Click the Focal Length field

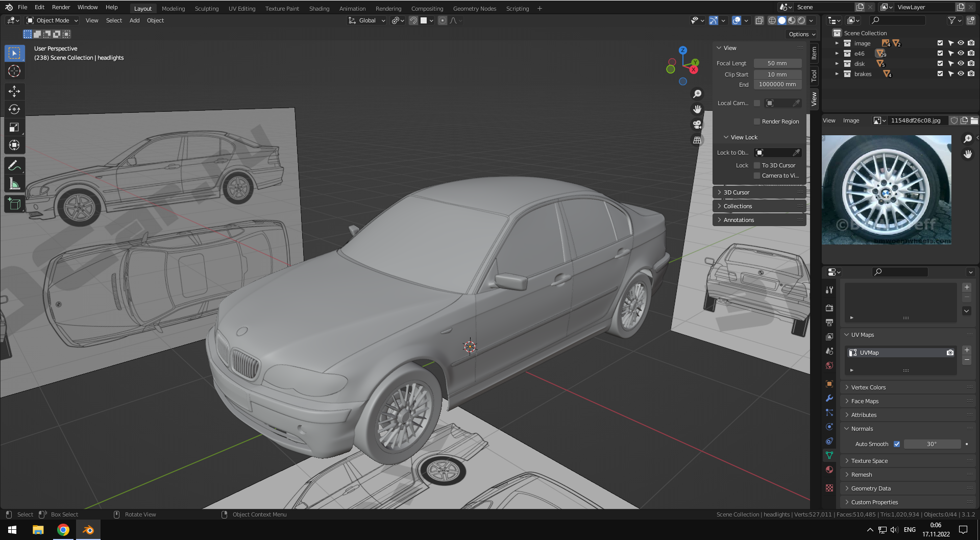pyautogui.click(x=777, y=63)
